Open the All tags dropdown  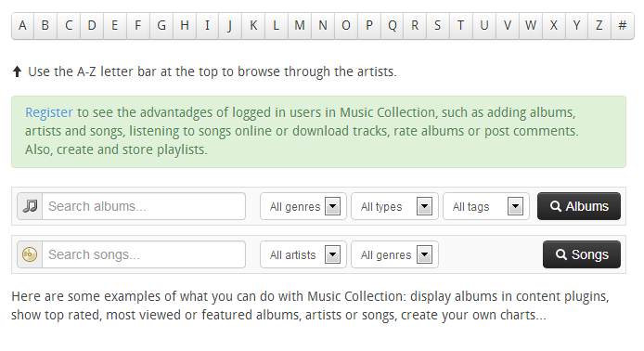coord(486,206)
